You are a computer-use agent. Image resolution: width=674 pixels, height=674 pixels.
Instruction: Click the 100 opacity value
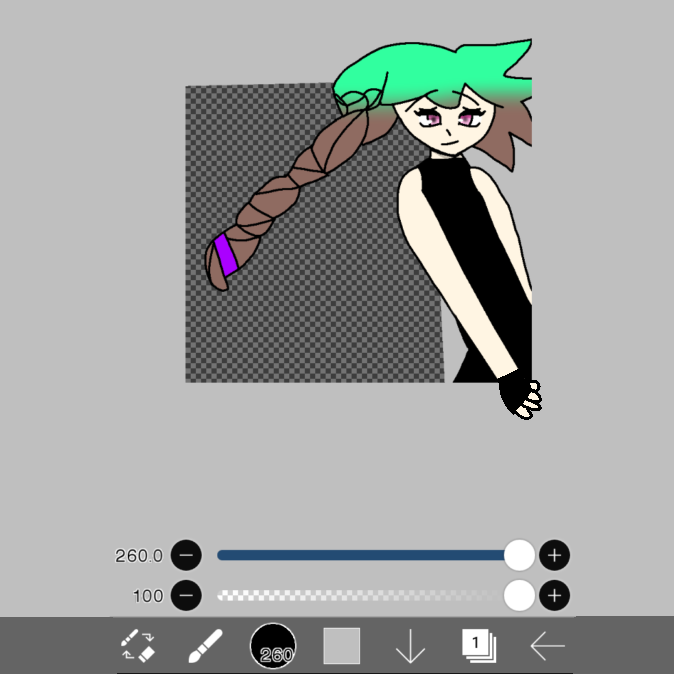pyautogui.click(x=148, y=596)
